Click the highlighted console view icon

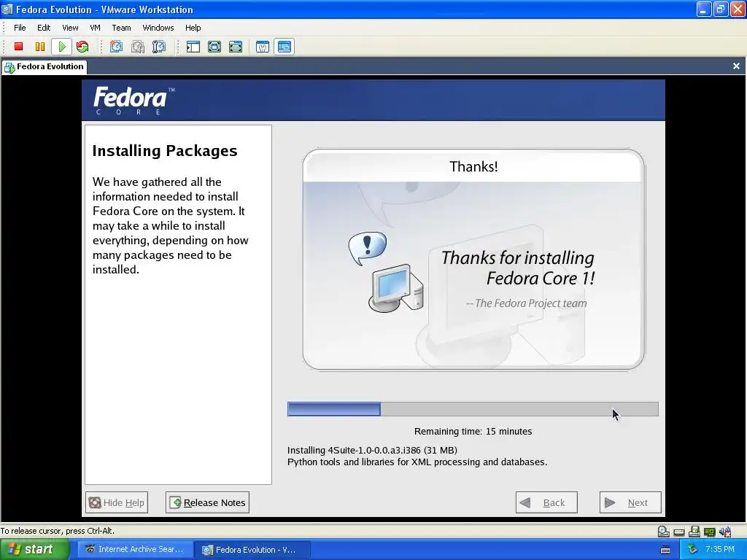coord(284,47)
